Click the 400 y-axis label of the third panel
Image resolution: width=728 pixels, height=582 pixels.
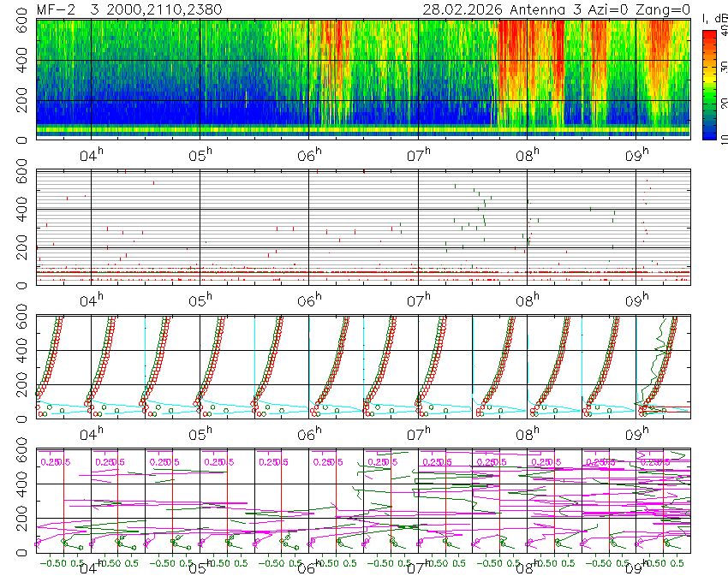(20, 352)
